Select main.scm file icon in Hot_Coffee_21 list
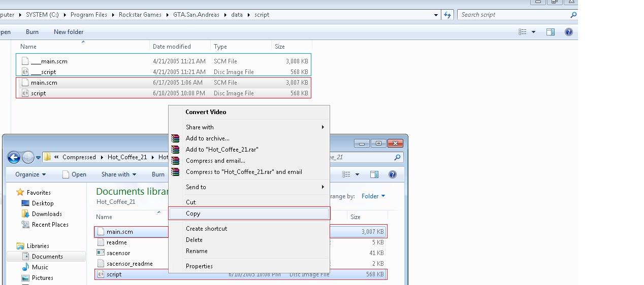Viewport: 644px width, 285px height. [x=101, y=232]
